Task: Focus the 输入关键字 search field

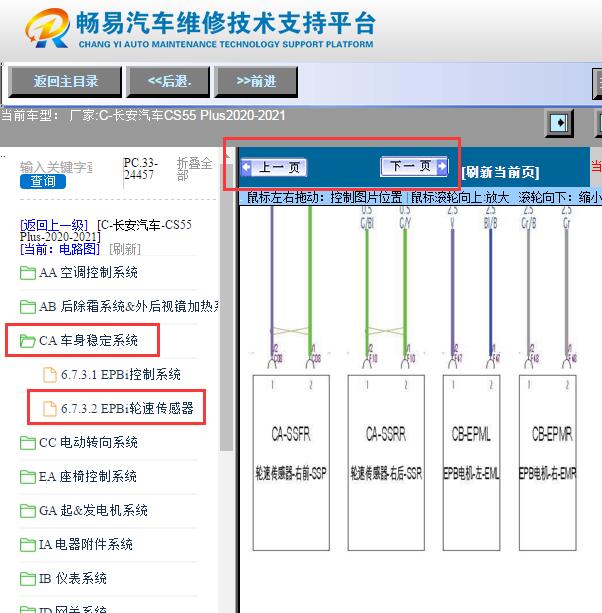Action: 56,167
